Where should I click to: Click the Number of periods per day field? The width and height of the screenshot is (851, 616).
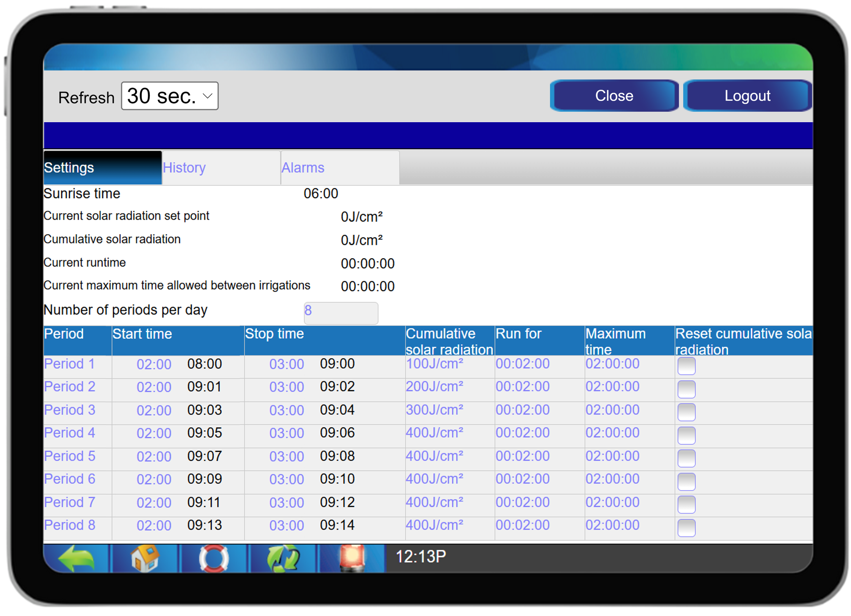tap(341, 313)
